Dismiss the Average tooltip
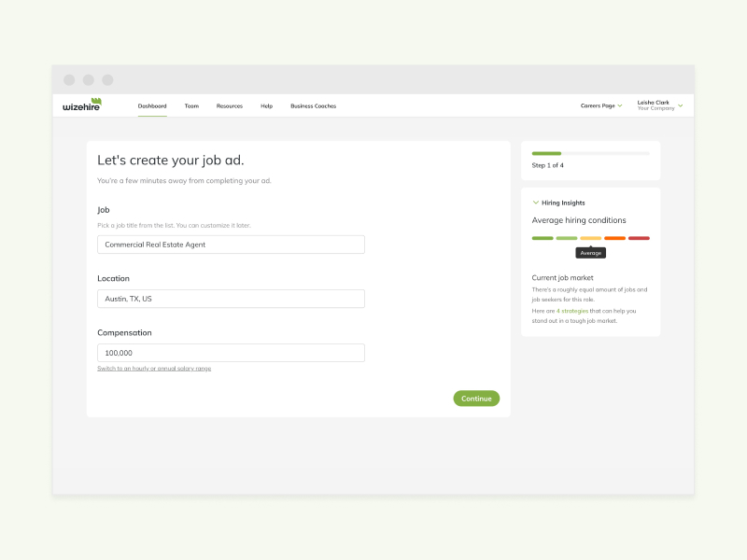The width and height of the screenshot is (747, 560). pos(590,252)
